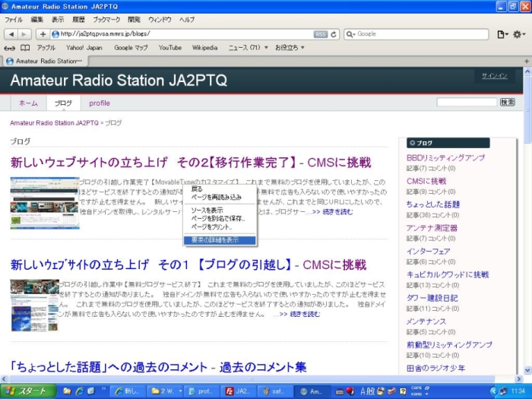Open the YouTube bookmark
This screenshot has height=399, width=532.
[x=170, y=48]
